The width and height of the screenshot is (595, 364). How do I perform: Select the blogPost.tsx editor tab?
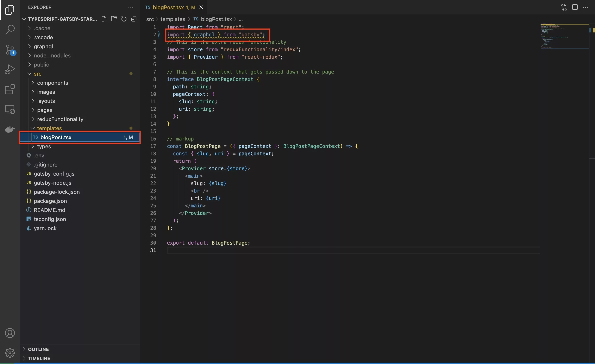(x=168, y=7)
